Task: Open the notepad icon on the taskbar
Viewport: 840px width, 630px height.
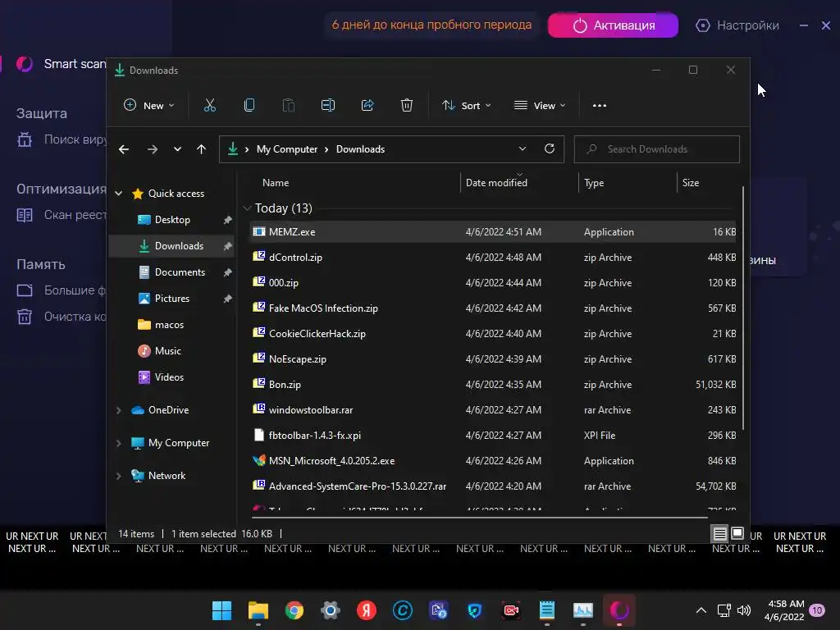Action: [547, 610]
